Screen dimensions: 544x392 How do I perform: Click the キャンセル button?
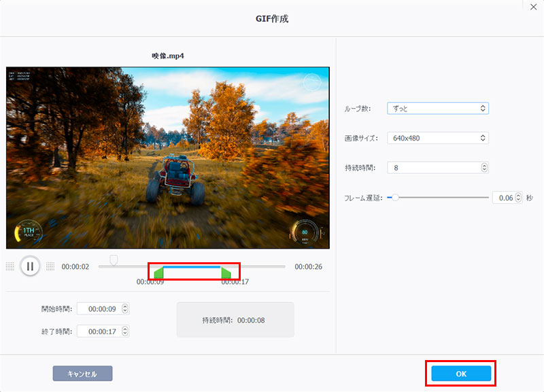(x=82, y=374)
